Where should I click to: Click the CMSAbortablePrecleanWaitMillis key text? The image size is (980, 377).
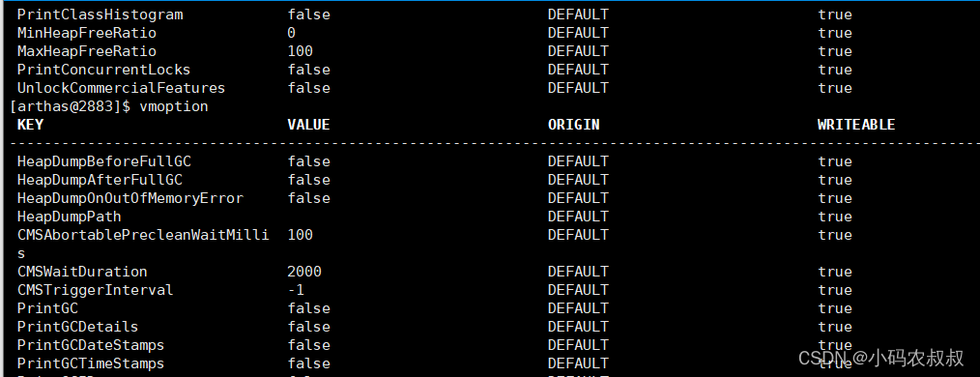point(143,244)
